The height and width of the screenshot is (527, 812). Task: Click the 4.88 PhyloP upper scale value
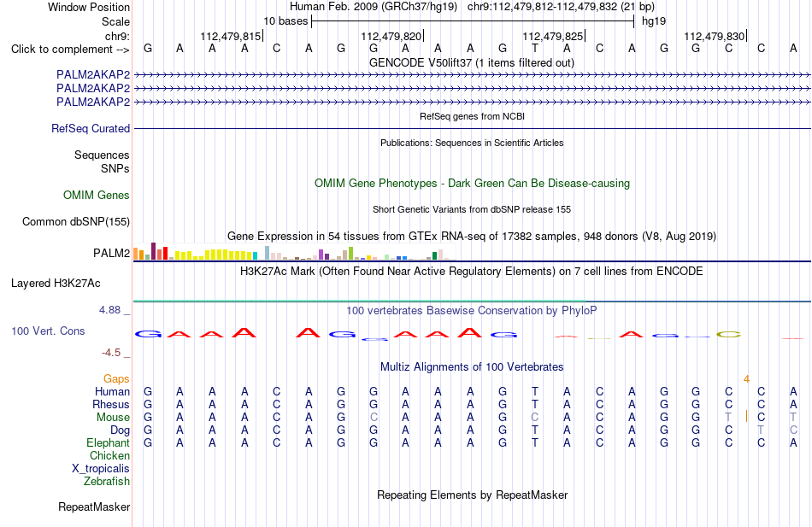(109, 310)
